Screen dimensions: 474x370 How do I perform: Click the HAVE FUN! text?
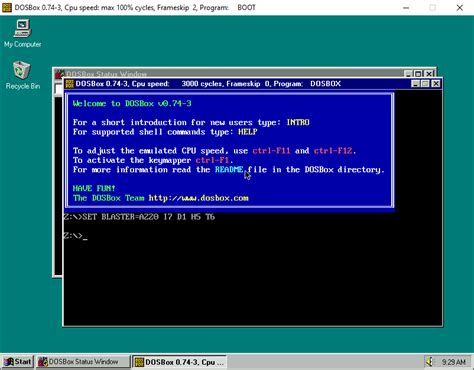click(x=94, y=188)
